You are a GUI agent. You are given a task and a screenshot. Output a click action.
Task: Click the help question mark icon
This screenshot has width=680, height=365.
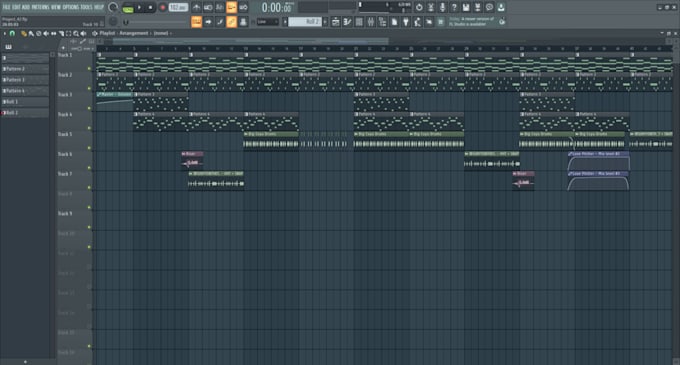(x=454, y=7)
